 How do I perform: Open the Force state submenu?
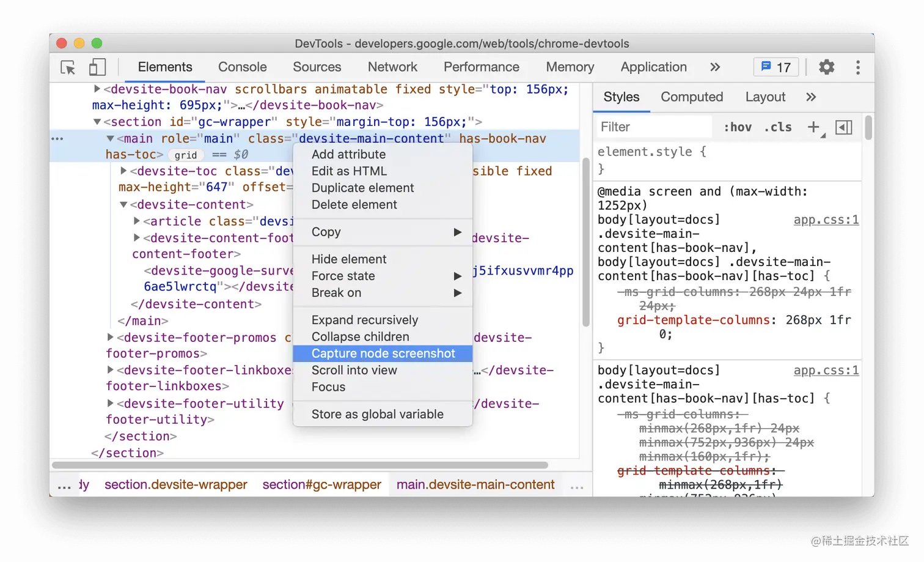pos(383,276)
